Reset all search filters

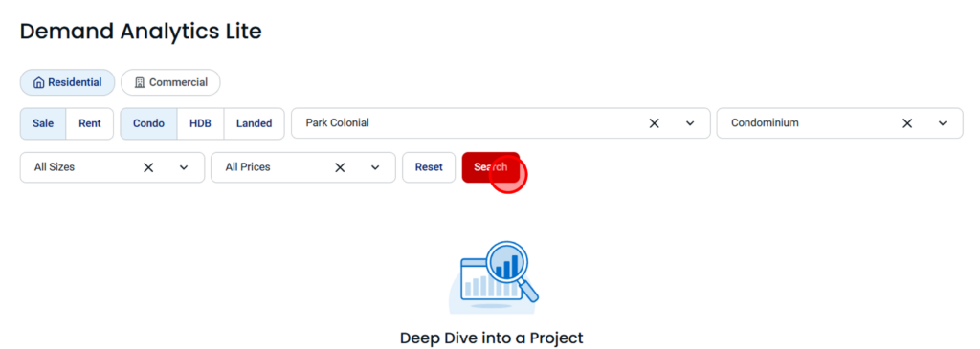[429, 167]
